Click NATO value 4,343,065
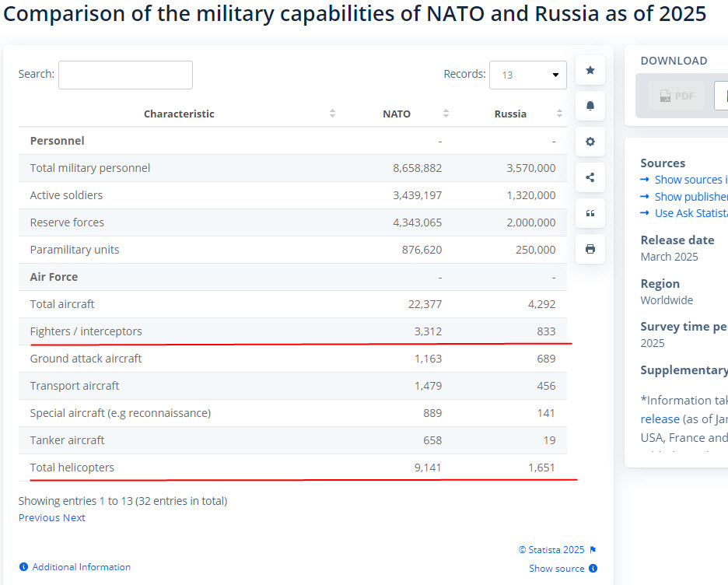 click(418, 222)
